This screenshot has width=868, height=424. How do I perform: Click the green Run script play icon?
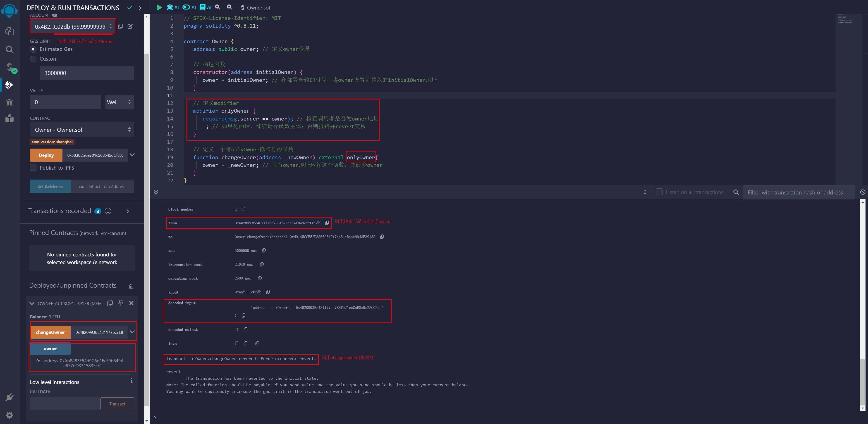[x=159, y=7]
